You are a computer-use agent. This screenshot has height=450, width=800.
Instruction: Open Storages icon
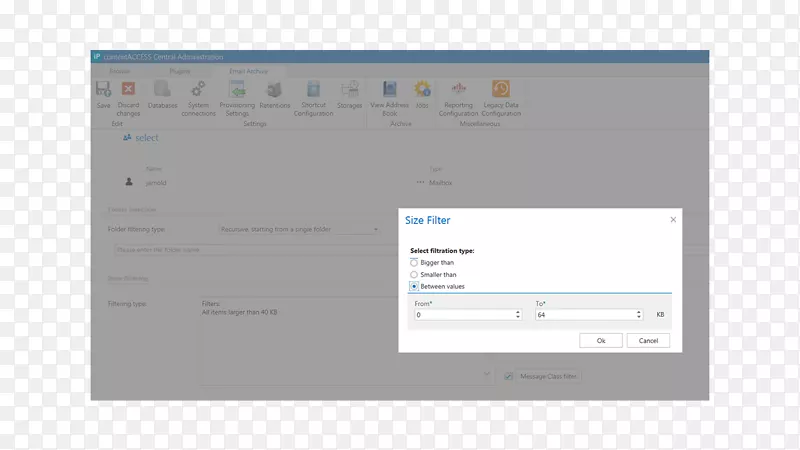pyautogui.click(x=349, y=89)
